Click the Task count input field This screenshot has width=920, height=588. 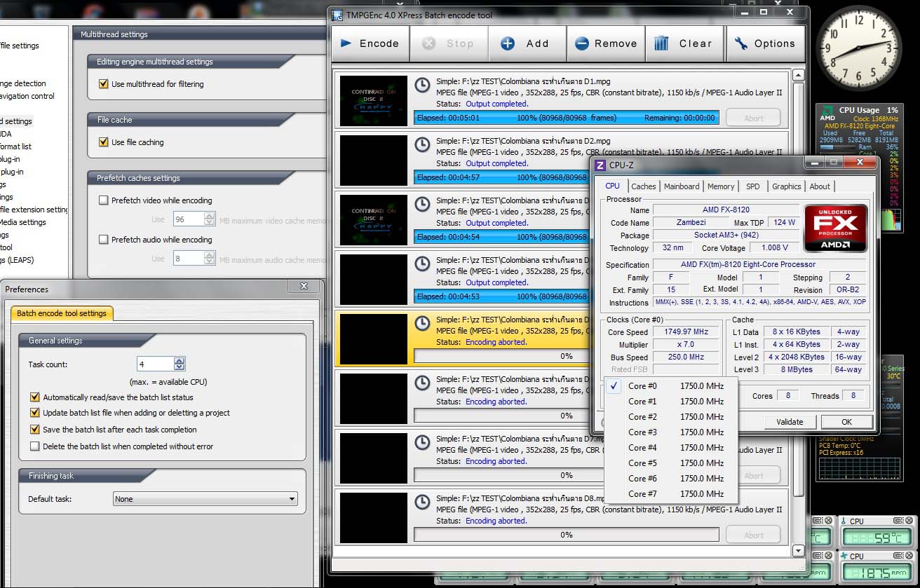pos(155,364)
